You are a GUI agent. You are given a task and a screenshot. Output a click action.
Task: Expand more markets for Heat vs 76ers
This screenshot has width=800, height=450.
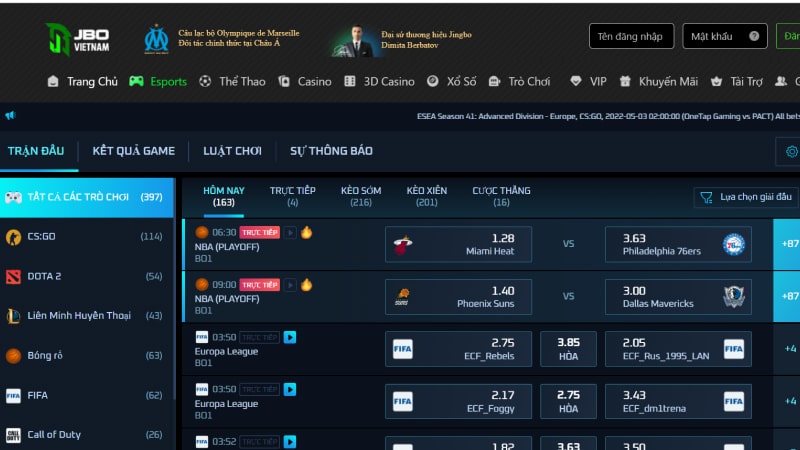pyautogui.click(x=788, y=244)
